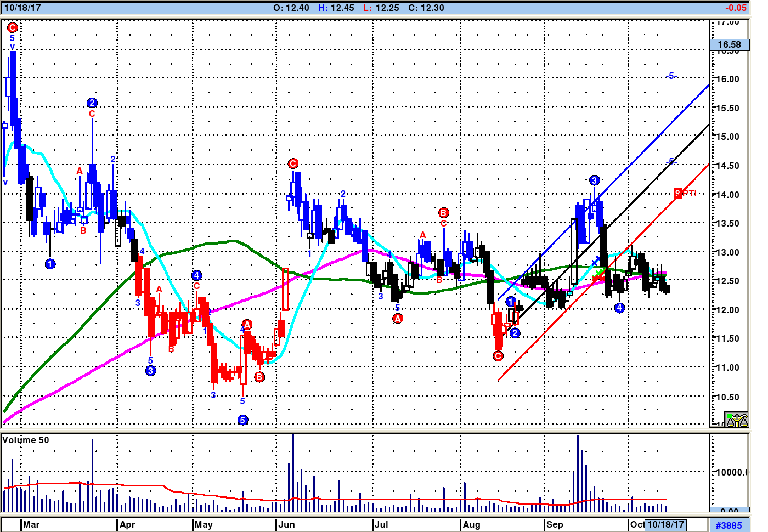Select the Jun month label on time axis
Screen dimensions: 768x532
click(x=286, y=524)
